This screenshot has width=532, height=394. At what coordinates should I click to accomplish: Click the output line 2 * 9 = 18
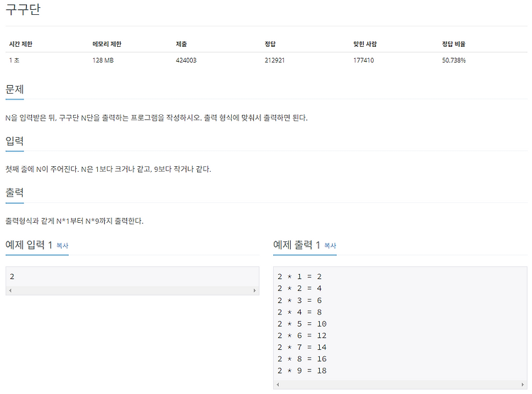pos(302,371)
